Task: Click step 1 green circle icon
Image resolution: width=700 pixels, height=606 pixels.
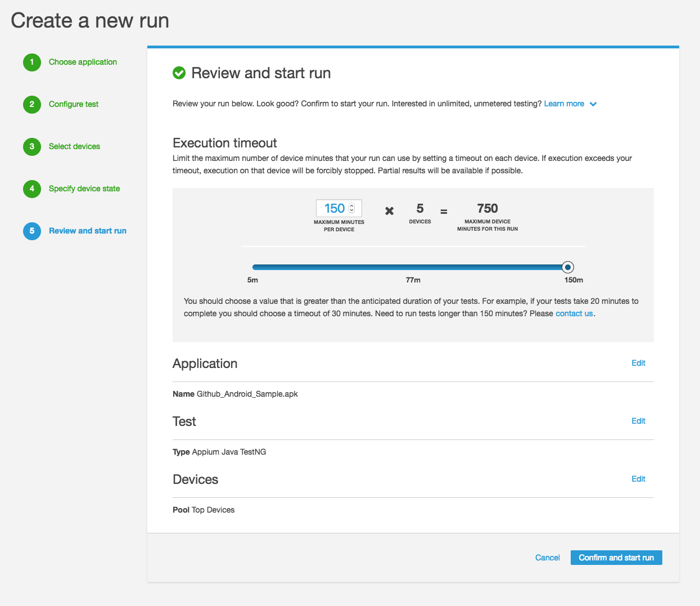Action: tap(32, 62)
